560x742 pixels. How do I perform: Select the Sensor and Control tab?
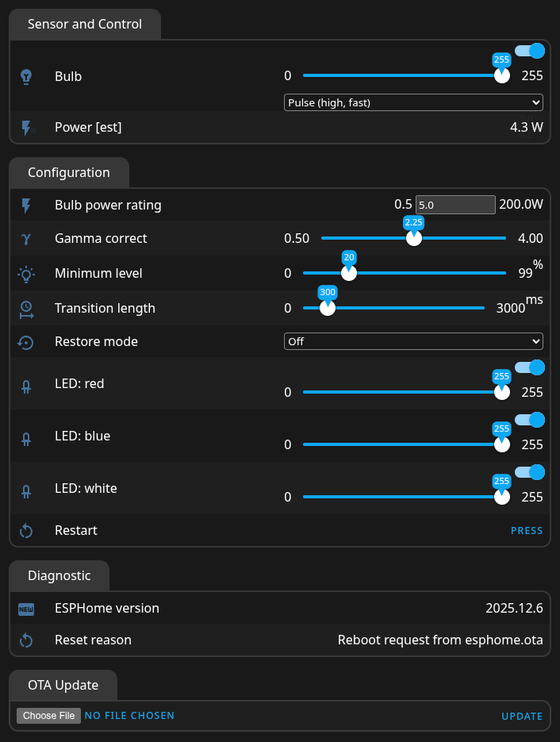click(85, 24)
